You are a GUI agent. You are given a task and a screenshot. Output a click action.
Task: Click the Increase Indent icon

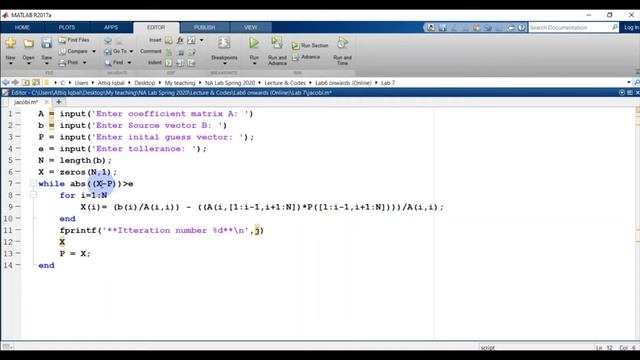click(x=180, y=63)
